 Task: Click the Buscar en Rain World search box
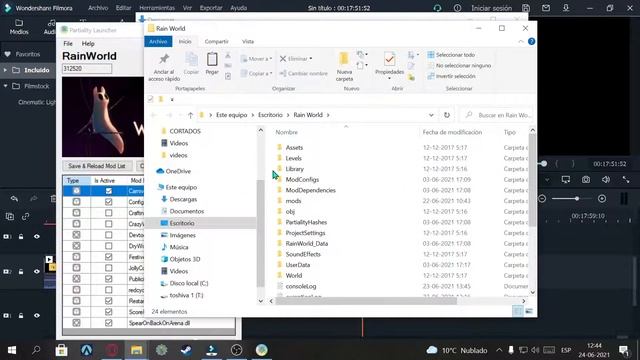497,115
